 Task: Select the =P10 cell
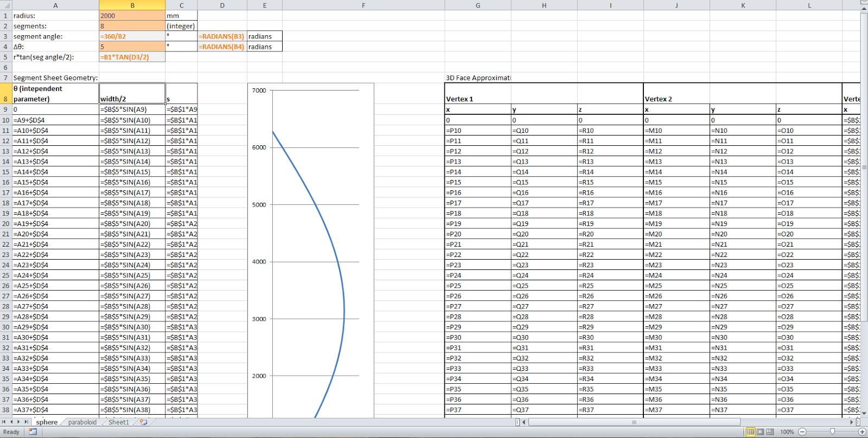coord(478,130)
